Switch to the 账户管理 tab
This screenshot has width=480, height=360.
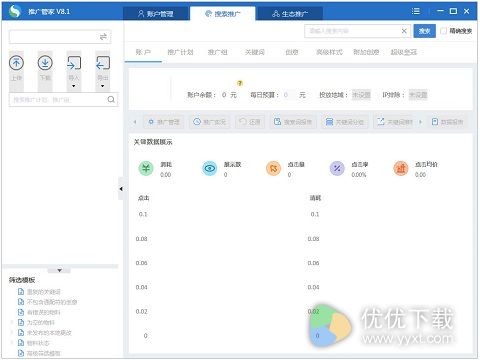click(x=156, y=14)
